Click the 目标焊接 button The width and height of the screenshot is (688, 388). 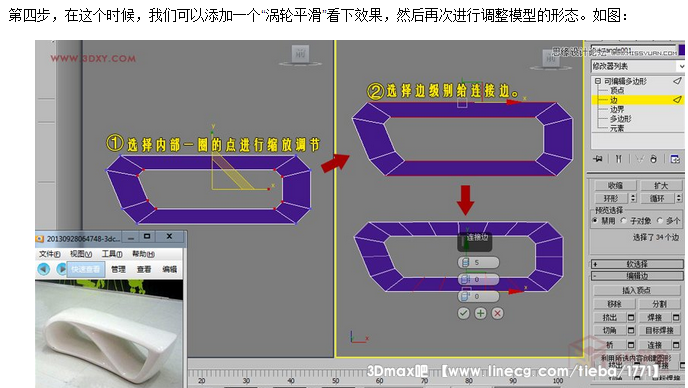[659, 330]
